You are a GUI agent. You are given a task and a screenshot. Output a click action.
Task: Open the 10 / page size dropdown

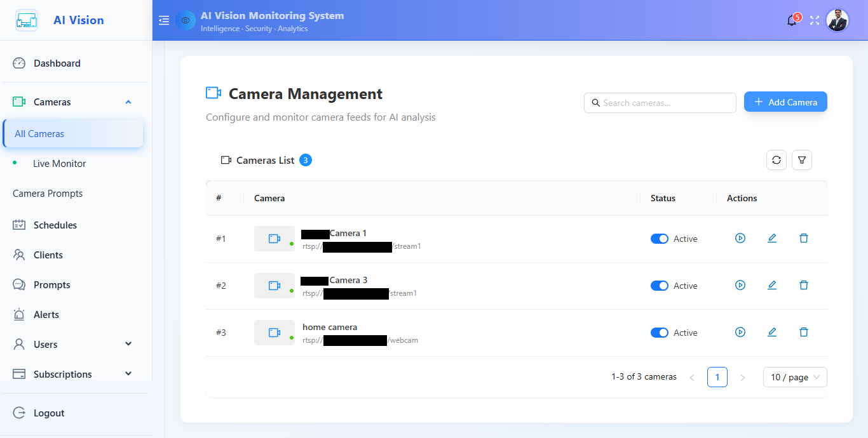click(x=795, y=377)
